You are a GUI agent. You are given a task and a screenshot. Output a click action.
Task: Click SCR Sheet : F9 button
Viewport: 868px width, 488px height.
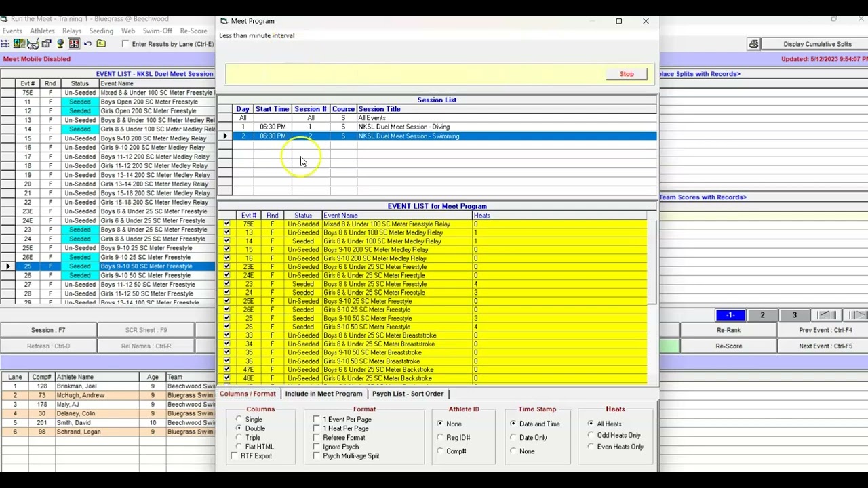146,330
